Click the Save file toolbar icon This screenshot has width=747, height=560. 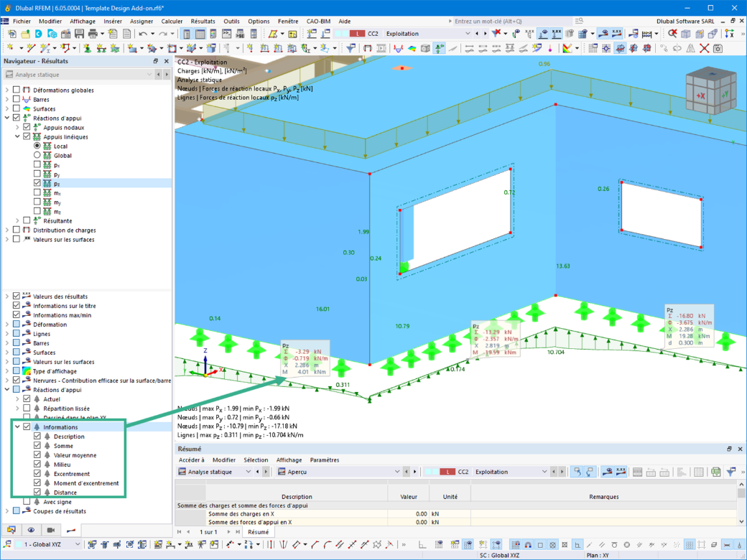(x=79, y=33)
